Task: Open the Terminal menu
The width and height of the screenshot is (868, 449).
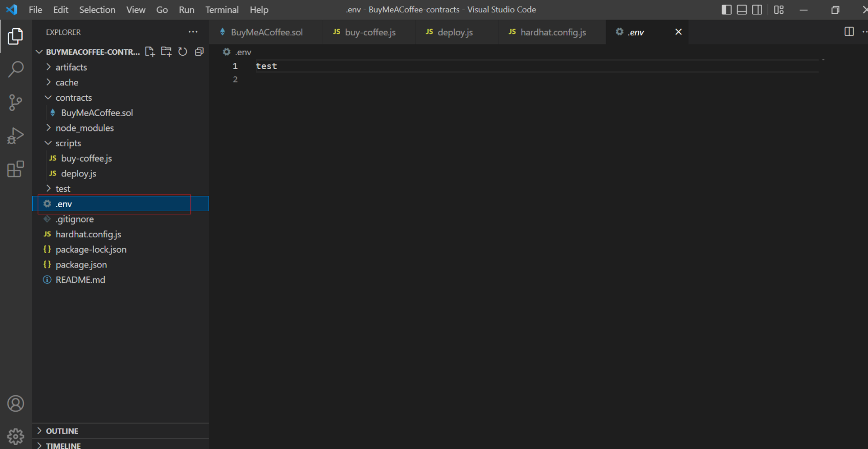Action: pos(221,10)
